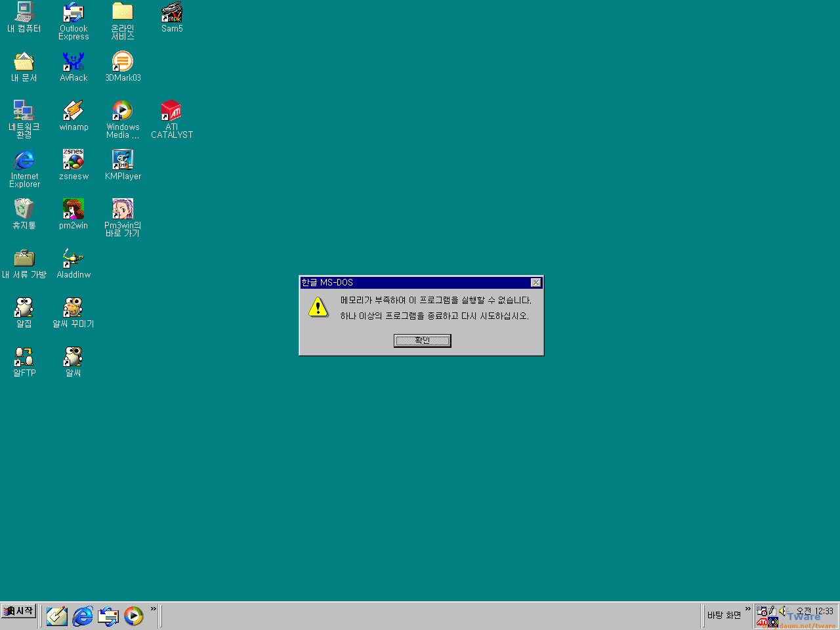Open the yellow sound-effect tray icon
Screen dimensions: 840x630
click(x=774, y=622)
